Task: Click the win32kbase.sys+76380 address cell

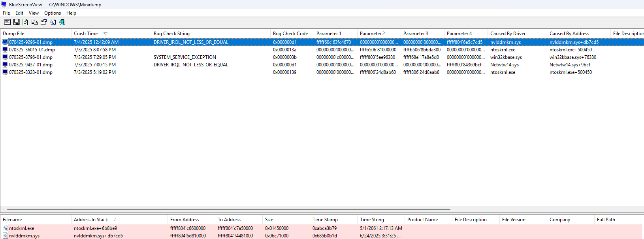Action: click(x=573, y=57)
